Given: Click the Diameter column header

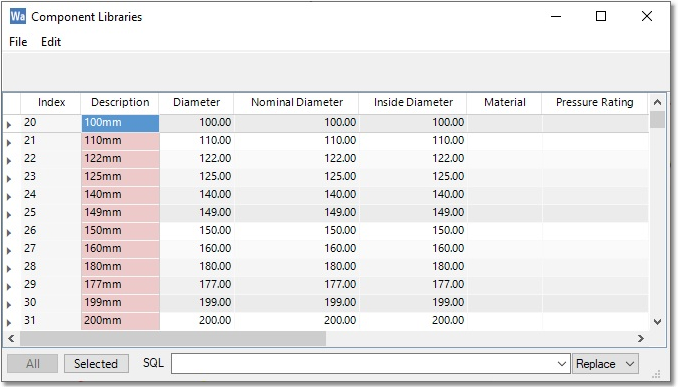Looking at the screenshot, I should coord(196,102).
